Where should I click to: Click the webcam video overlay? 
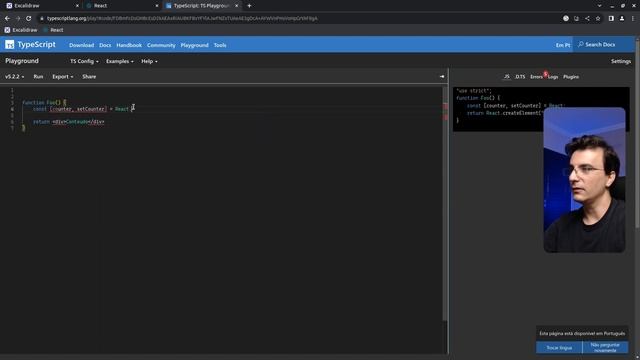point(584,180)
